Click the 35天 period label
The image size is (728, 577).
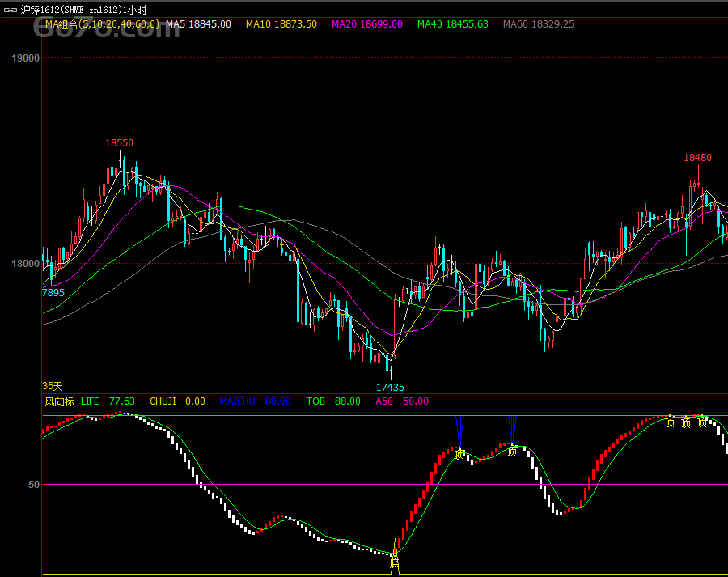53,386
